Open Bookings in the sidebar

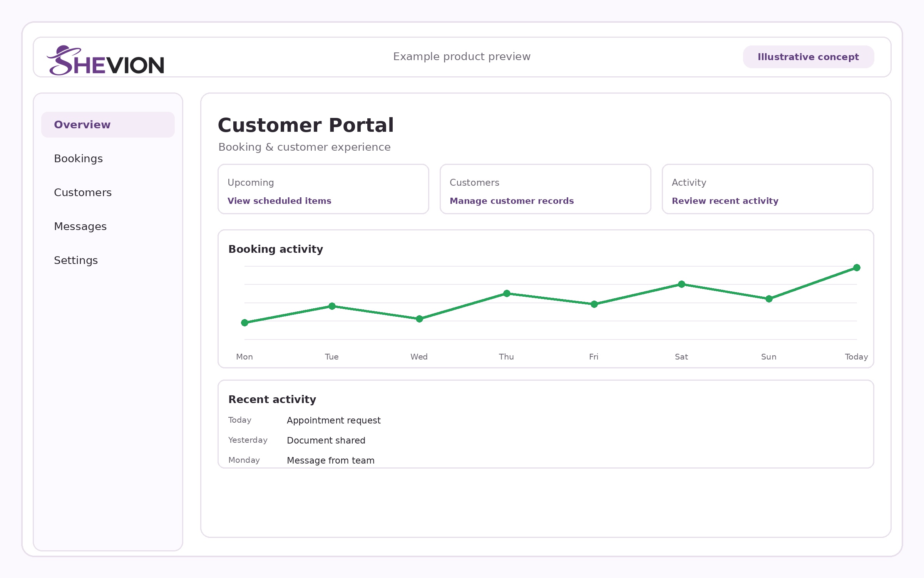[78, 158]
